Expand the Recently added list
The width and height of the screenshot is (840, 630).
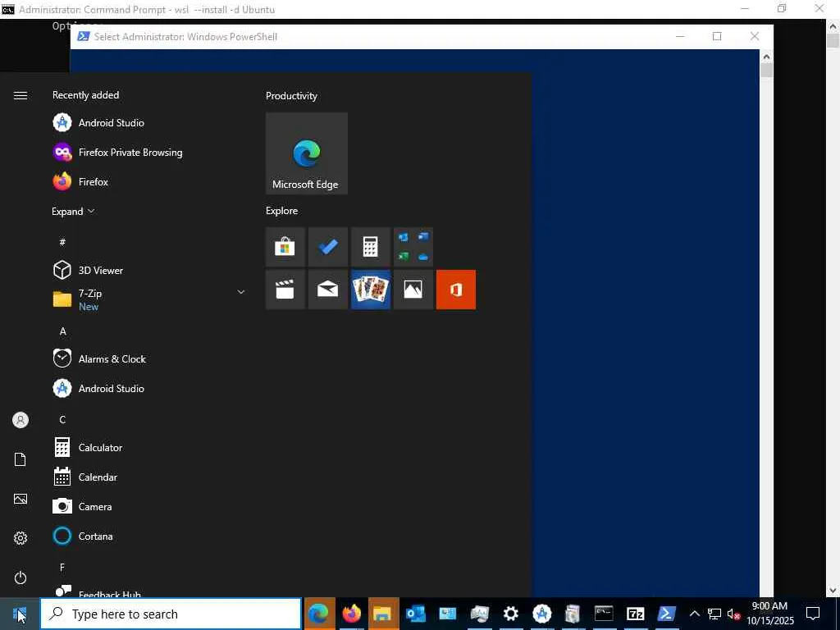(73, 211)
